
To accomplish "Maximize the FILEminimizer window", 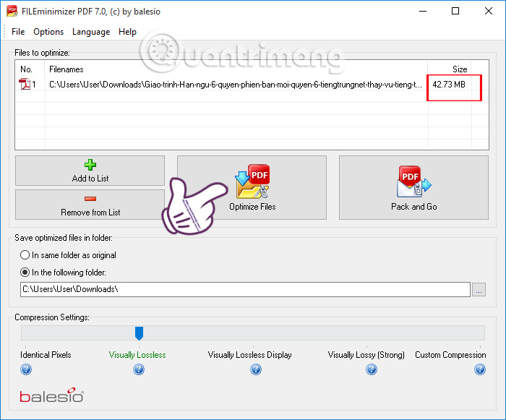I will click(455, 11).
